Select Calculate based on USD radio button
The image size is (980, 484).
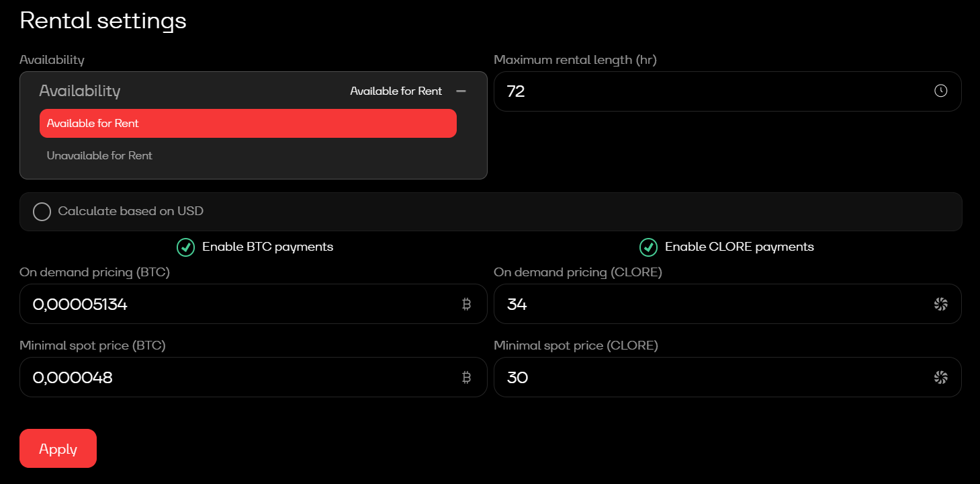pos(42,212)
